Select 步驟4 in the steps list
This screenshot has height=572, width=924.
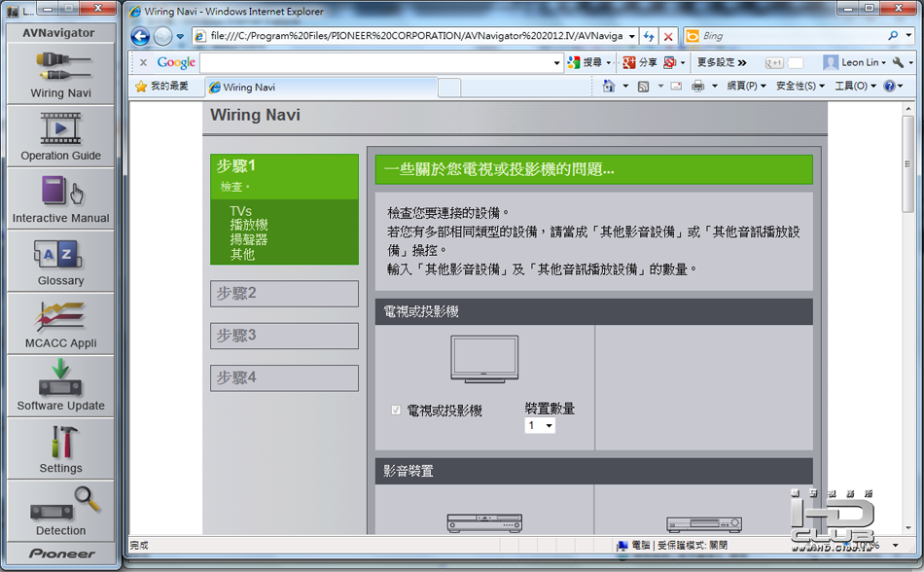[284, 377]
